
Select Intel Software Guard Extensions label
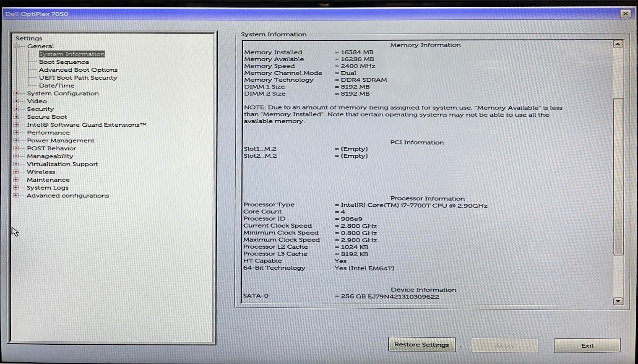(x=87, y=125)
